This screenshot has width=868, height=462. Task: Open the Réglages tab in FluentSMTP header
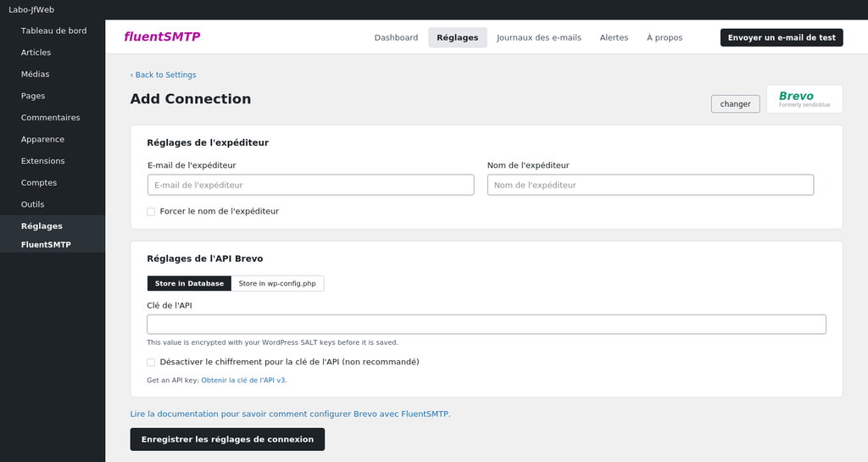click(x=457, y=37)
